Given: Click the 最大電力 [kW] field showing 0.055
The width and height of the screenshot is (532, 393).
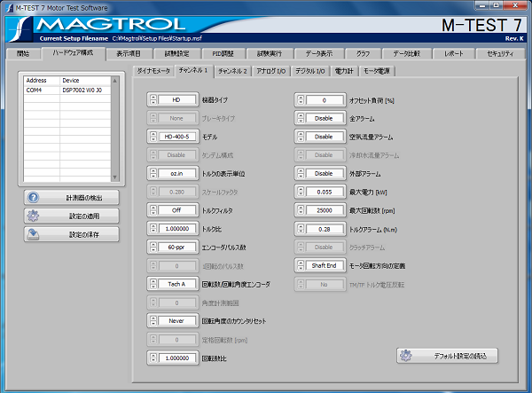Looking at the screenshot, I should pos(324,192).
